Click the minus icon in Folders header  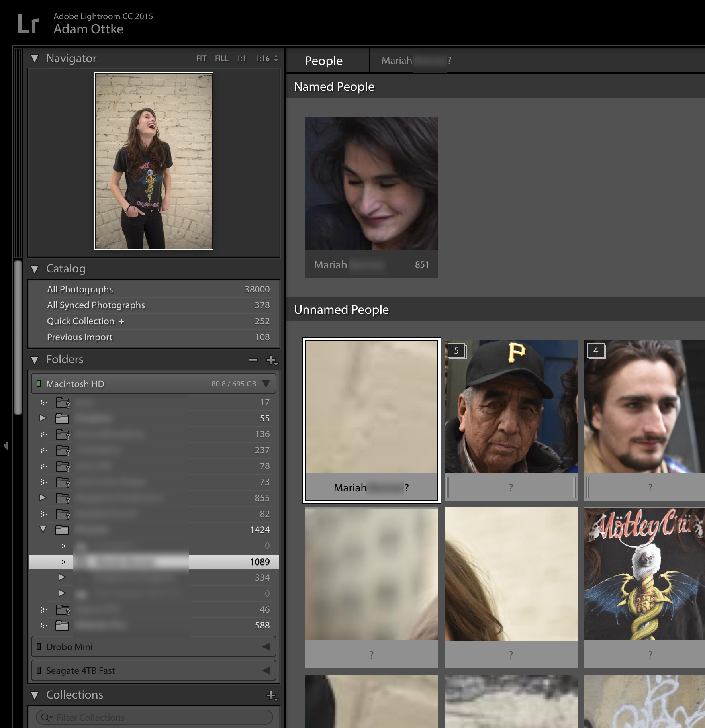pos(253,360)
